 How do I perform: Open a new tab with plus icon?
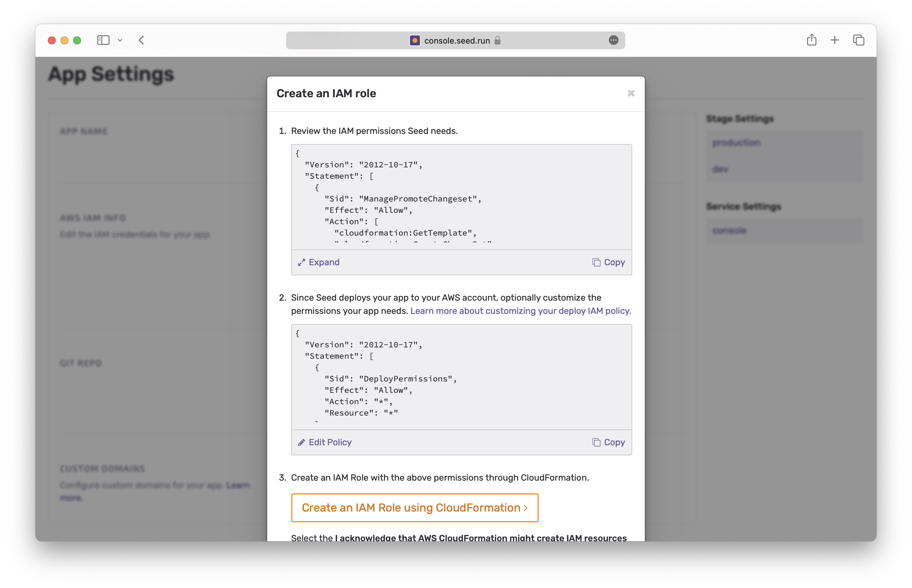coord(835,40)
